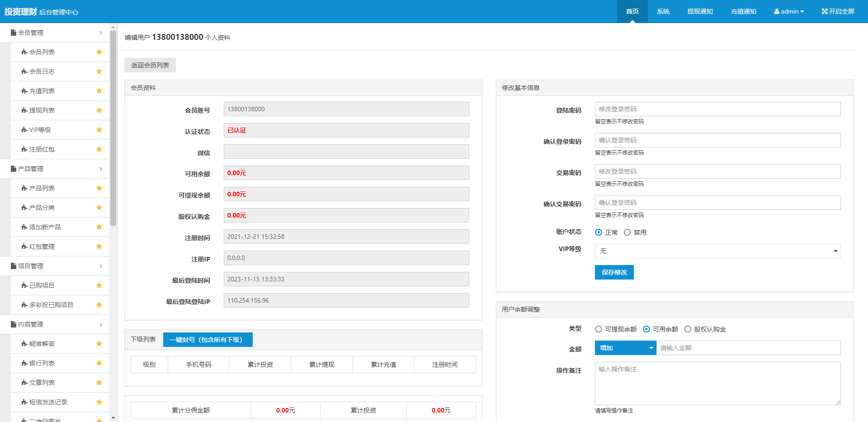Open the admin user menu

pyautogui.click(x=789, y=11)
